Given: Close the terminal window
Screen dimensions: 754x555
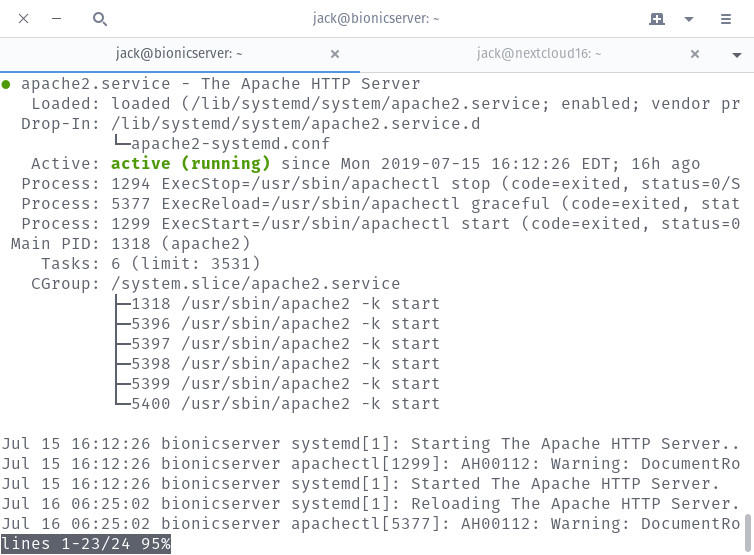Looking at the screenshot, I should click(x=24, y=19).
